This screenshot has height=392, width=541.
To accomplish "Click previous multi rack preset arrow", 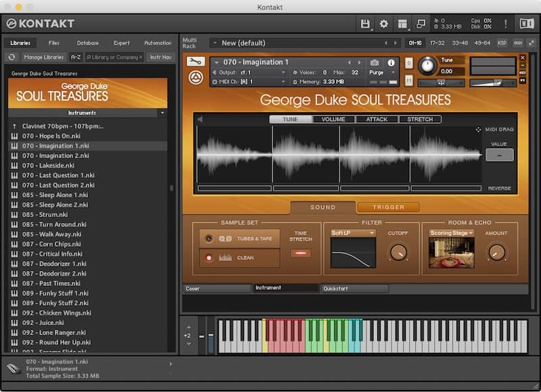I will point(385,43).
